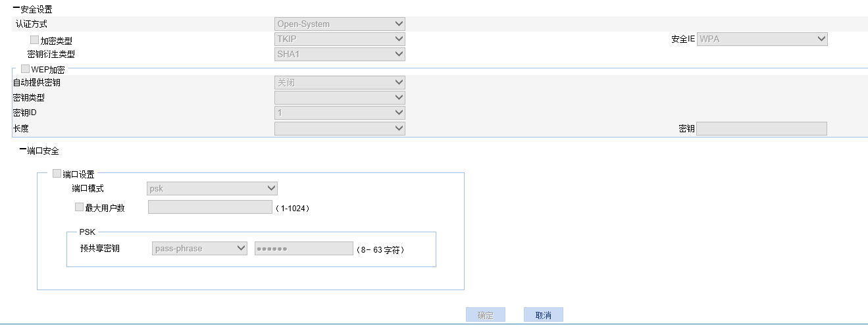The width and height of the screenshot is (868, 327).
Task: Tick the WEP加密 checkbox
Action: tap(26, 68)
